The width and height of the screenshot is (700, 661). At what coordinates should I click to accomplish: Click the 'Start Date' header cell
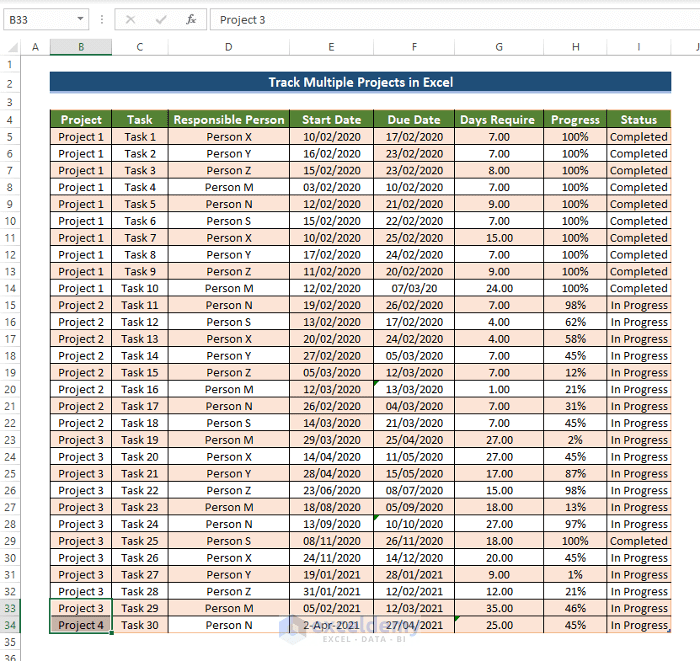331,120
